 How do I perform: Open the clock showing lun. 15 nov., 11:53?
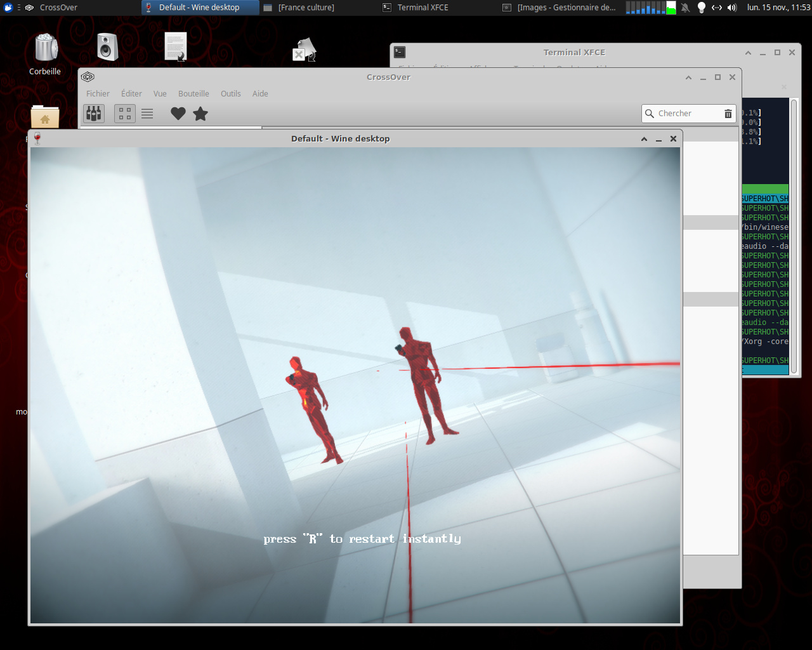[778, 8]
